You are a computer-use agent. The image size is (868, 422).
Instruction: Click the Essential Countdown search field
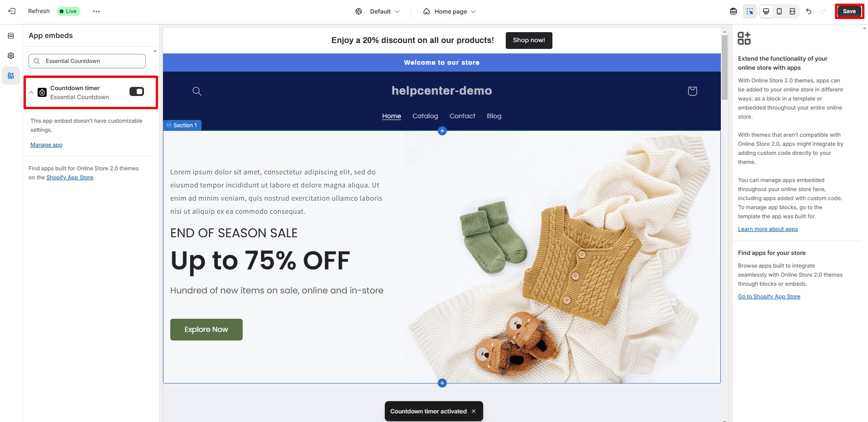click(87, 61)
